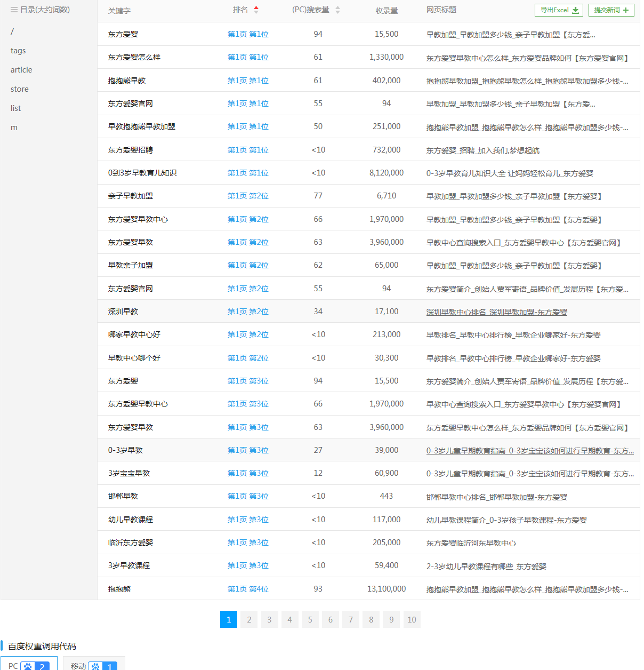Open the m directory entry
Screen dimensions: 644x670
coord(14,127)
